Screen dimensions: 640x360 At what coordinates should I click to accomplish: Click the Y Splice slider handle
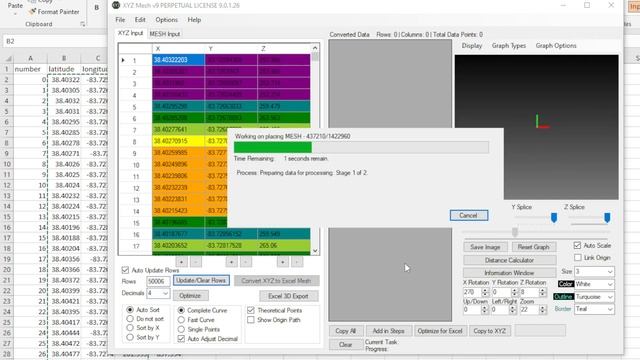click(554, 217)
